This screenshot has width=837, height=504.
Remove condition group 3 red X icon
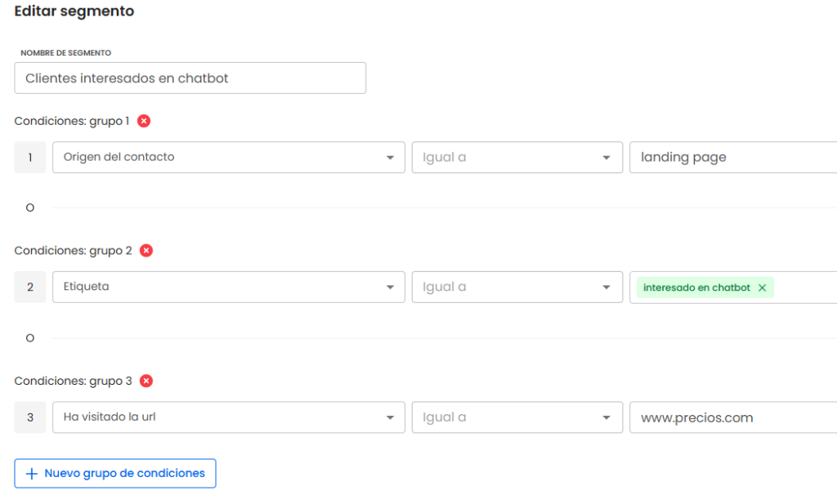pyautogui.click(x=146, y=381)
